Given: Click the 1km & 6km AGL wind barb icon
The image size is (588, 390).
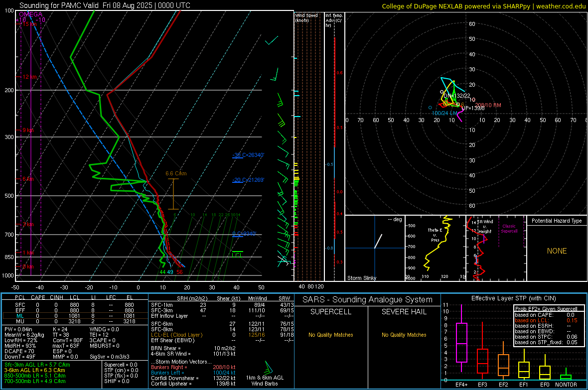Looking at the screenshot, I should (268, 368).
